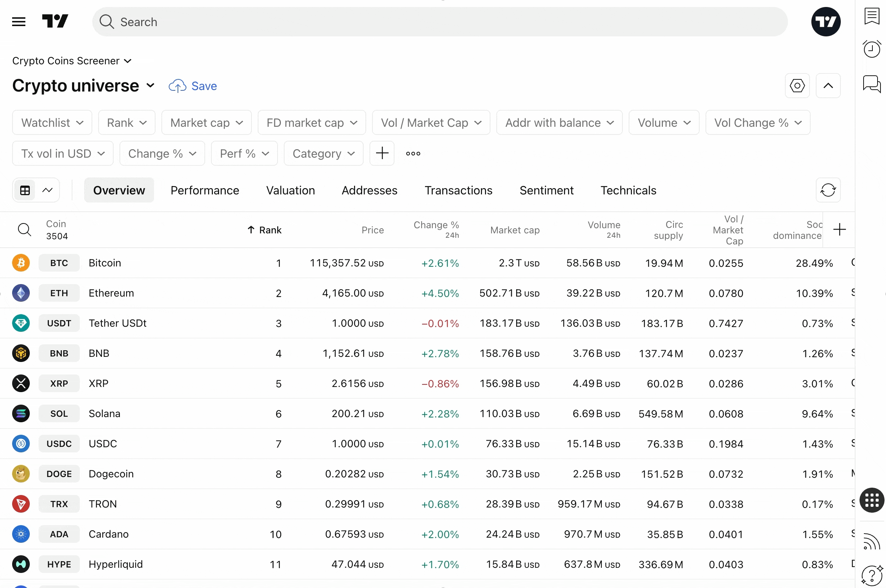This screenshot has width=886, height=588.
Task: Open the hamburger main menu
Action: (19, 22)
